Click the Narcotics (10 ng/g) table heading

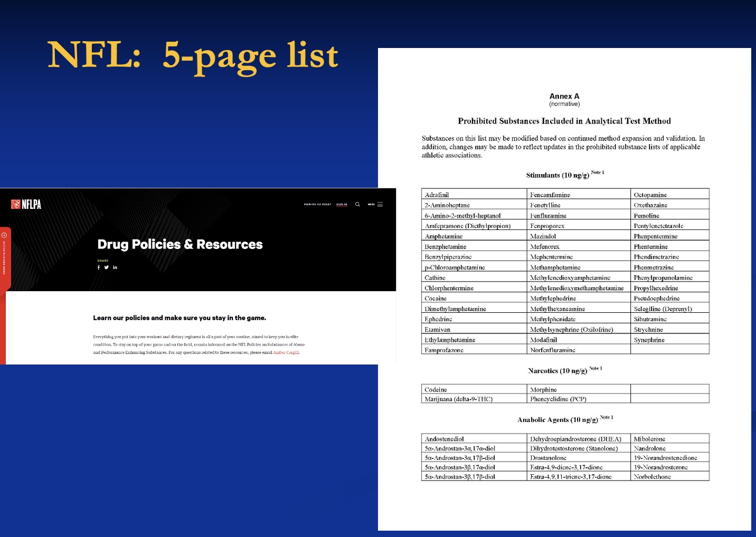(x=557, y=371)
